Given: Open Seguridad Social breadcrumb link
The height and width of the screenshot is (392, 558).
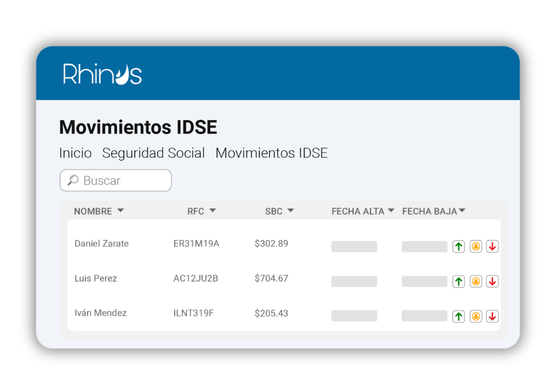Looking at the screenshot, I should [153, 153].
